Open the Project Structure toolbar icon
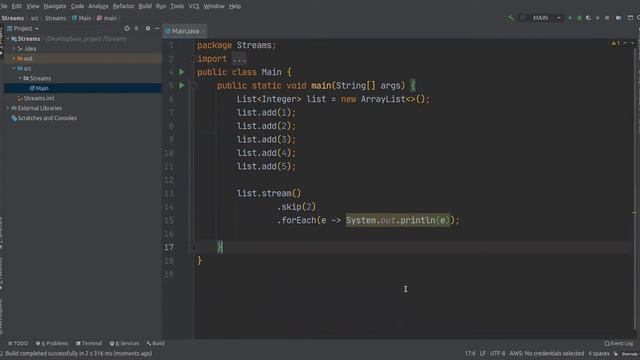This screenshot has width=640, height=360. tap(619, 18)
